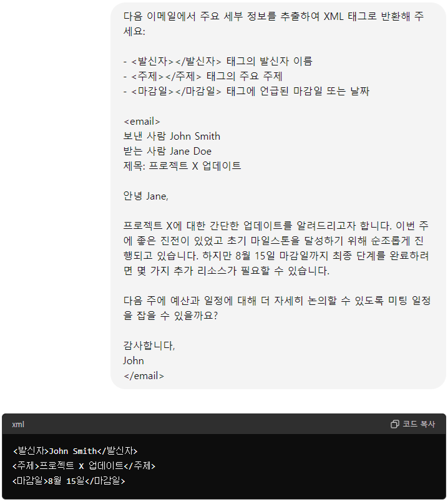Click the 보낸 사람 John Smith line
Viewport: 448px width, 502px height.
point(172,136)
